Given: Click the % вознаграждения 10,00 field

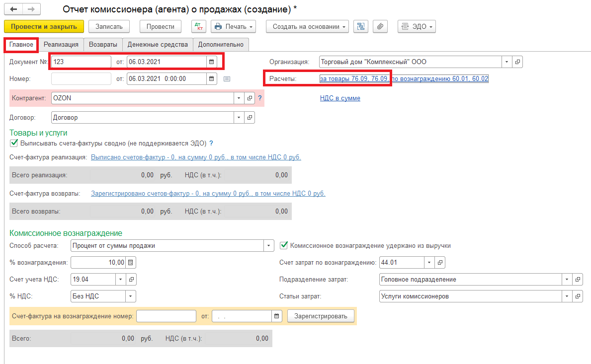Looking at the screenshot, I should 98,262.
